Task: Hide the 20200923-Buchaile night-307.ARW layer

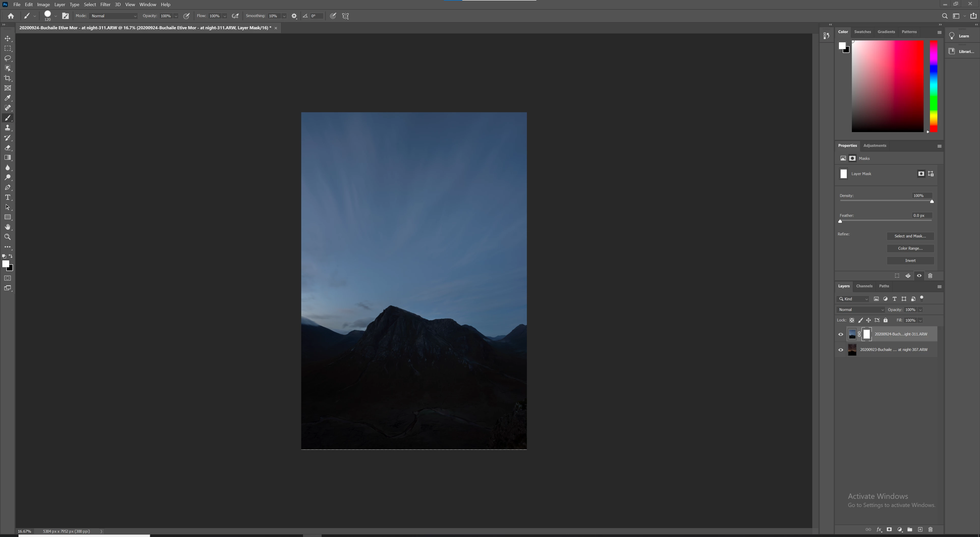Action: (x=841, y=350)
